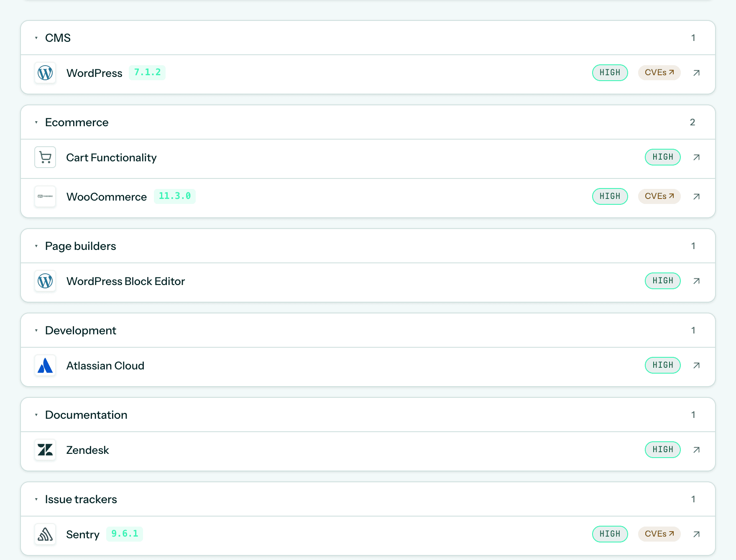Click the Development section heading
This screenshot has height=560, width=736.
pos(81,331)
